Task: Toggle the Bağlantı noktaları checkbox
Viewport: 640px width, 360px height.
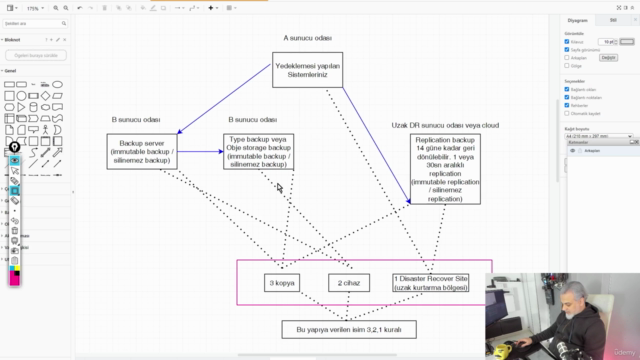Action: point(567,98)
